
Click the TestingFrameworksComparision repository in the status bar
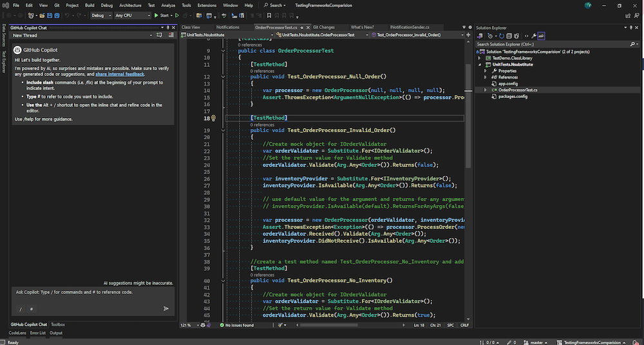pyautogui.click(x=591, y=342)
